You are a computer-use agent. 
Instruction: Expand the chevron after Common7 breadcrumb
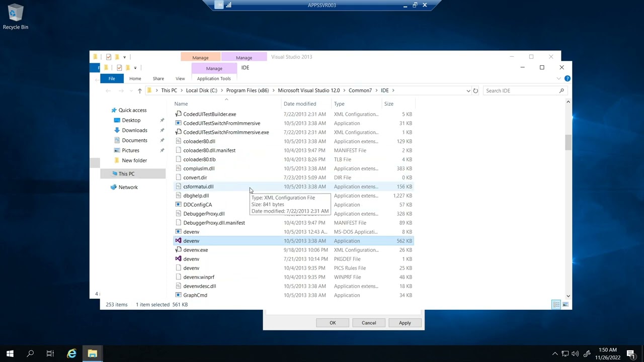pyautogui.click(x=376, y=90)
